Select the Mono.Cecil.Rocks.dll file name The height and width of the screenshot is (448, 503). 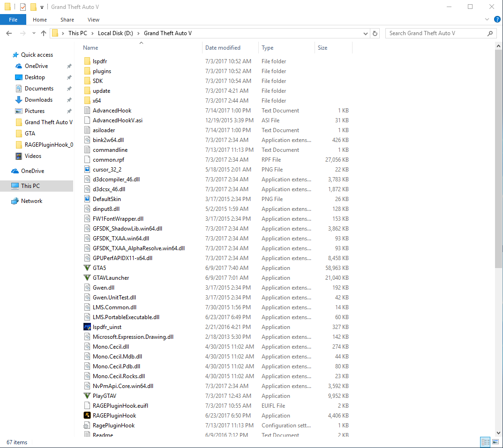click(x=119, y=376)
